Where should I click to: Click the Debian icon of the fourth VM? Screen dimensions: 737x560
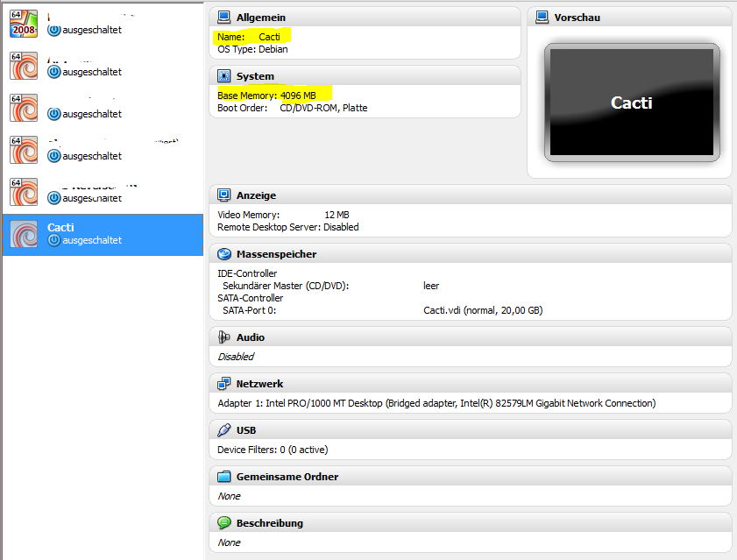[x=24, y=150]
